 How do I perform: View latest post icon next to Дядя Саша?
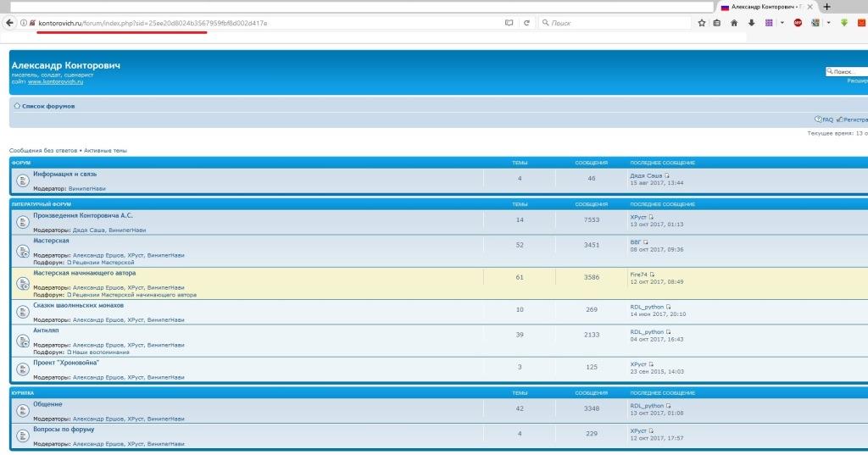(x=667, y=175)
